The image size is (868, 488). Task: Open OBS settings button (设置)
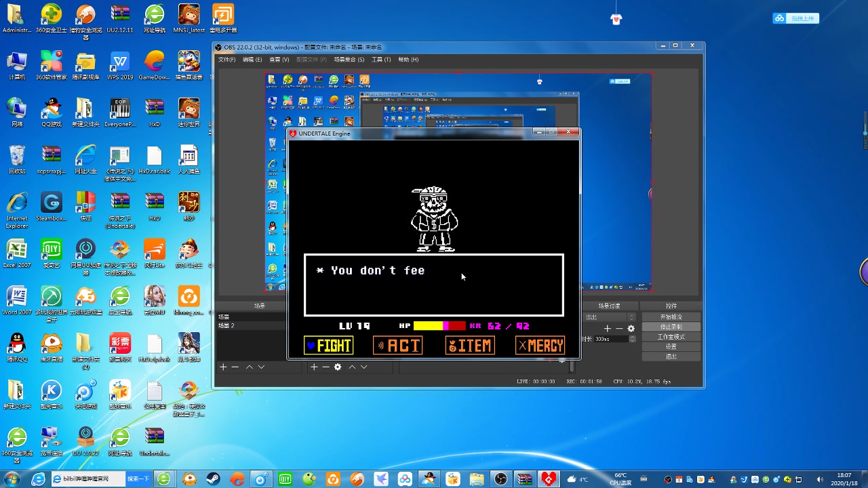click(x=671, y=346)
